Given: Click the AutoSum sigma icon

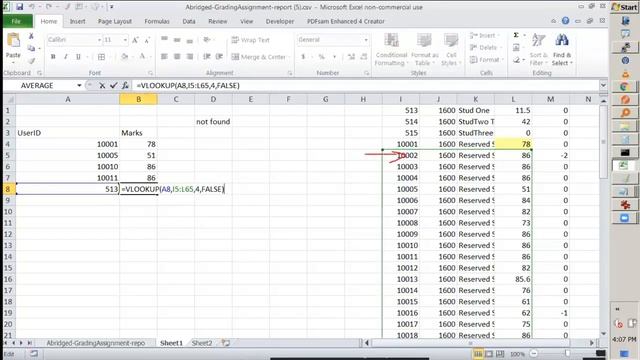Looking at the screenshot, I should pos(516,36).
